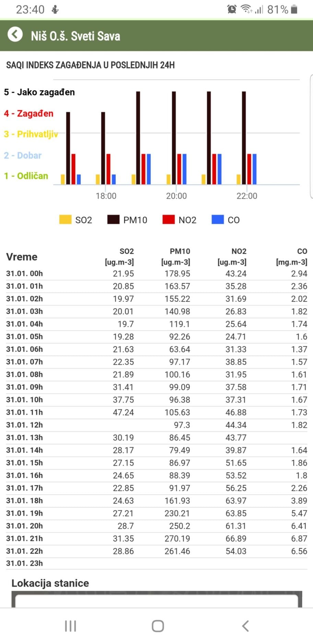Toggle PM10 series in chart legend
The height and width of the screenshot is (644, 313).
127,220
